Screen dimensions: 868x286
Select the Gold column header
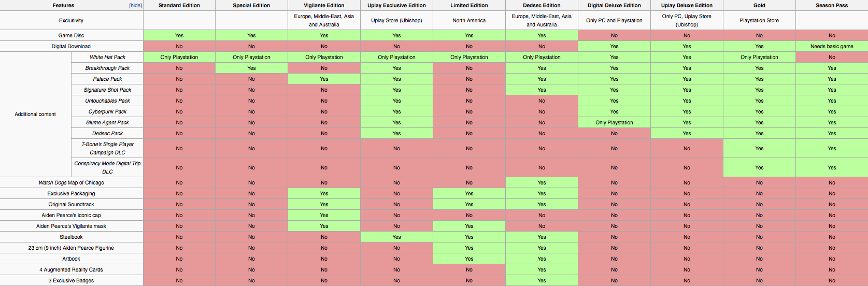tap(759, 5)
